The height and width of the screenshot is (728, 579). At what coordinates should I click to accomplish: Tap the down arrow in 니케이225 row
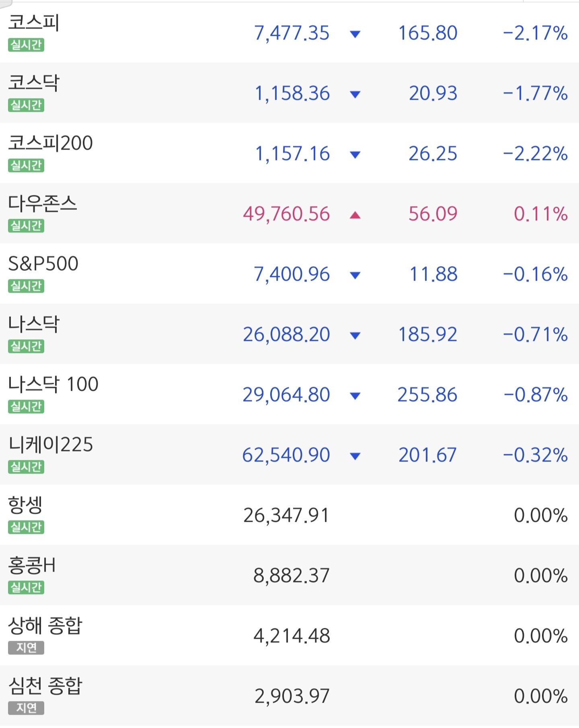(355, 456)
